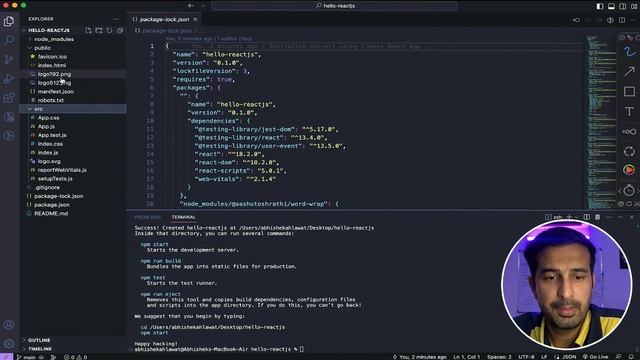Collapse all folders in Explorer
This screenshot has height=360, width=640.
120,30
